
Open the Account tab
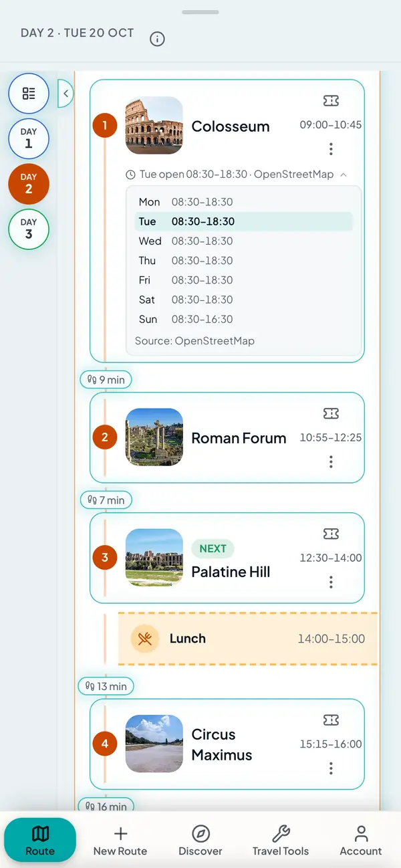[x=361, y=840]
